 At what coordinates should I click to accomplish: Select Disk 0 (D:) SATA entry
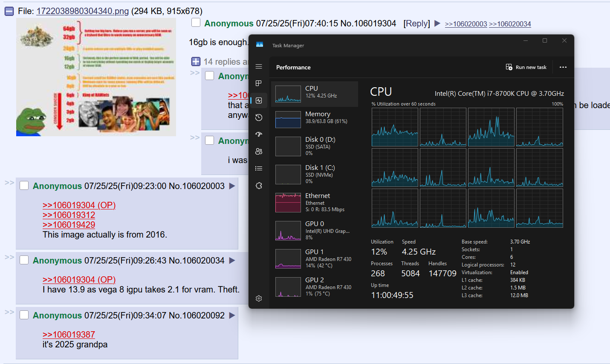(315, 146)
